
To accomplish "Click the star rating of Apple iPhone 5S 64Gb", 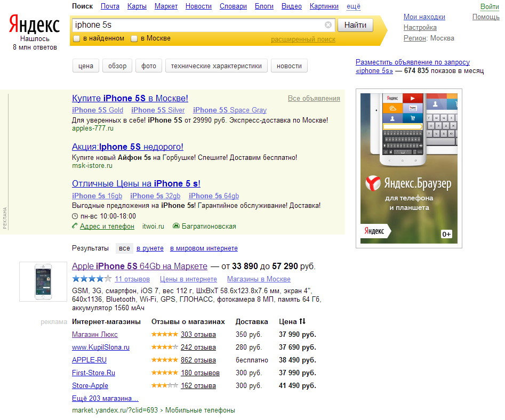I will (x=92, y=279).
